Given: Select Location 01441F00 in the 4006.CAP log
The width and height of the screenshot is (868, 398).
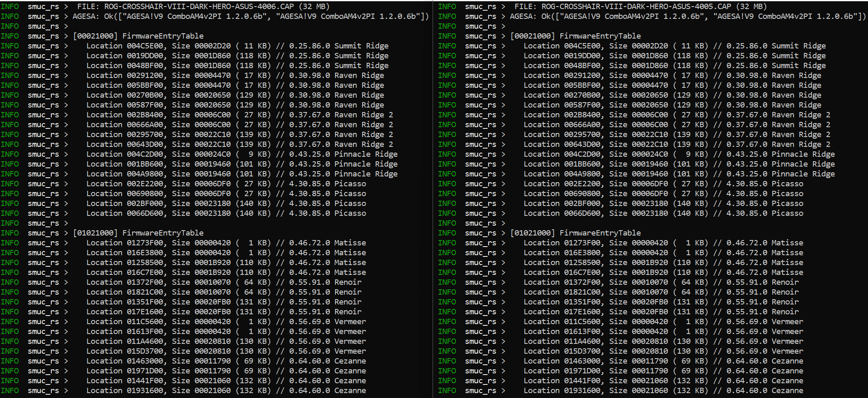Looking at the screenshot, I should coord(125,381).
